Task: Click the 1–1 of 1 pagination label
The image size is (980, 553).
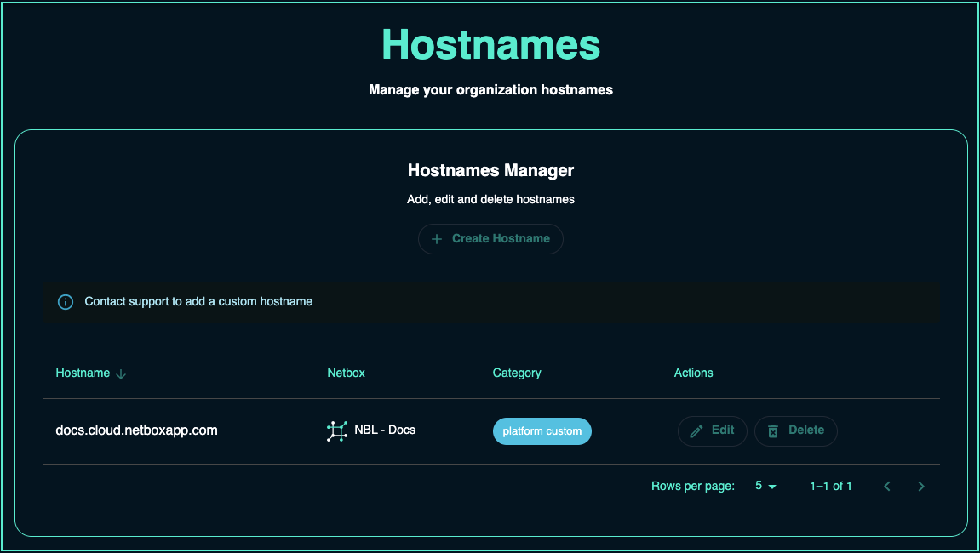Action: point(830,487)
